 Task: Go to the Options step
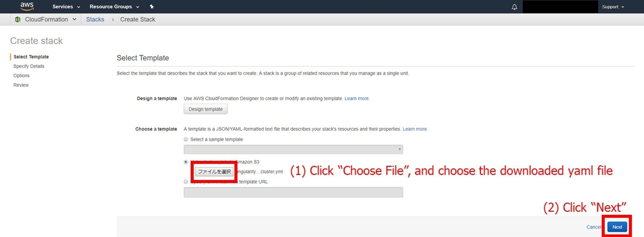21,76
